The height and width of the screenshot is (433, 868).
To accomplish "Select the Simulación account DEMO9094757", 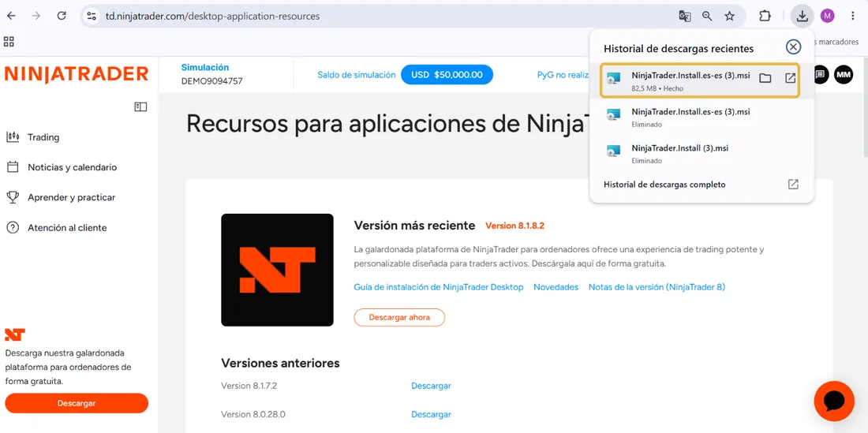I will (211, 74).
